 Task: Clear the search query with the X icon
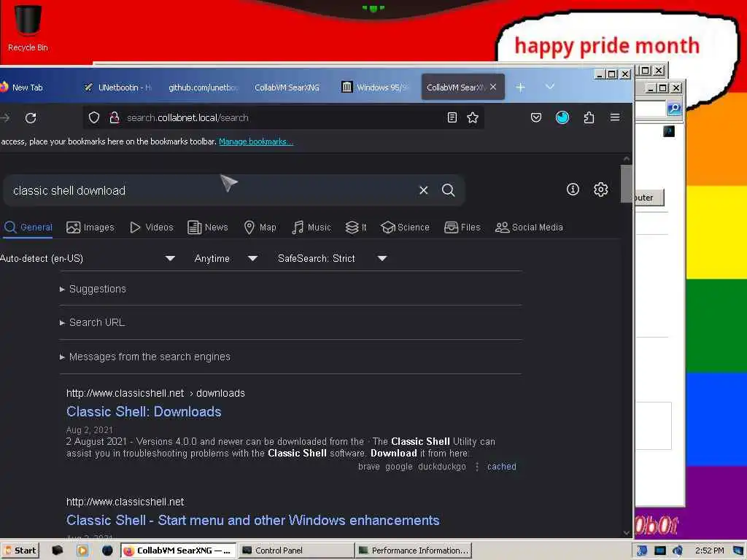[424, 190]
